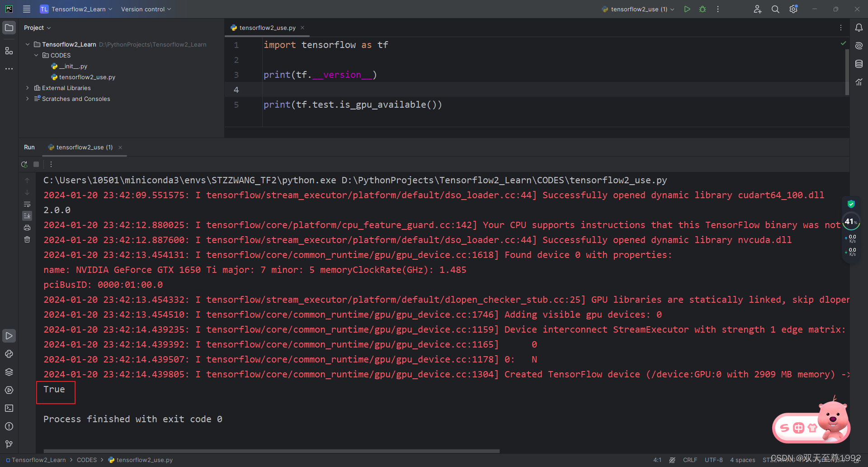Click the Stop process button
The image size is (868, 467).
pos(36,164)
